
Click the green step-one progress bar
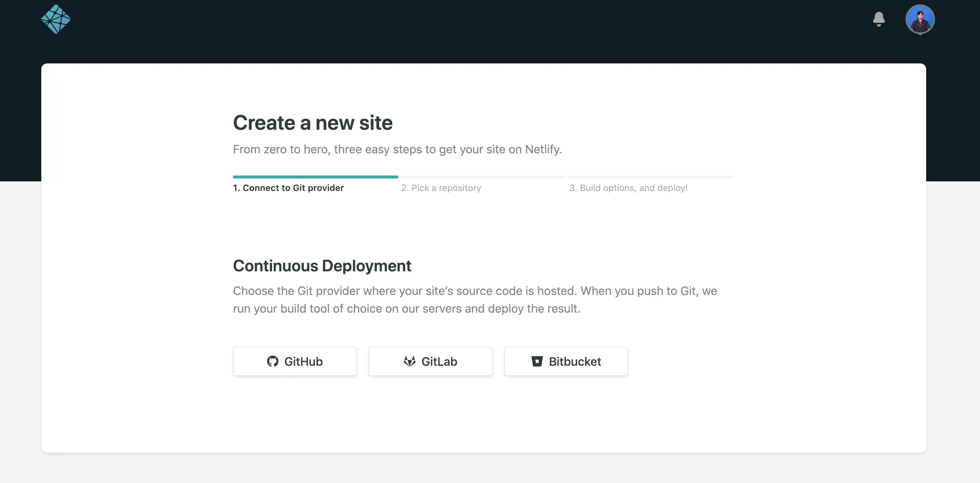(315, 177)
